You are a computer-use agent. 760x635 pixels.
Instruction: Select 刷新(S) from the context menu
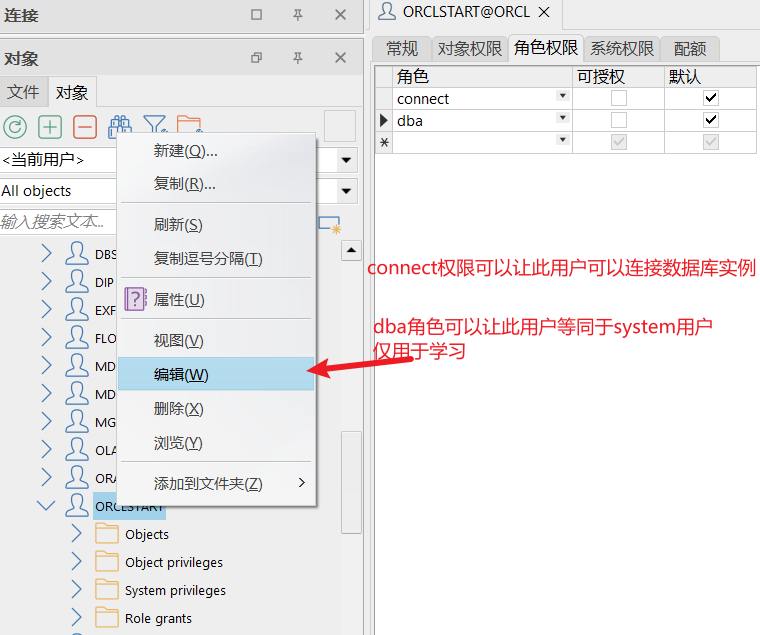(x=178, y=224)
